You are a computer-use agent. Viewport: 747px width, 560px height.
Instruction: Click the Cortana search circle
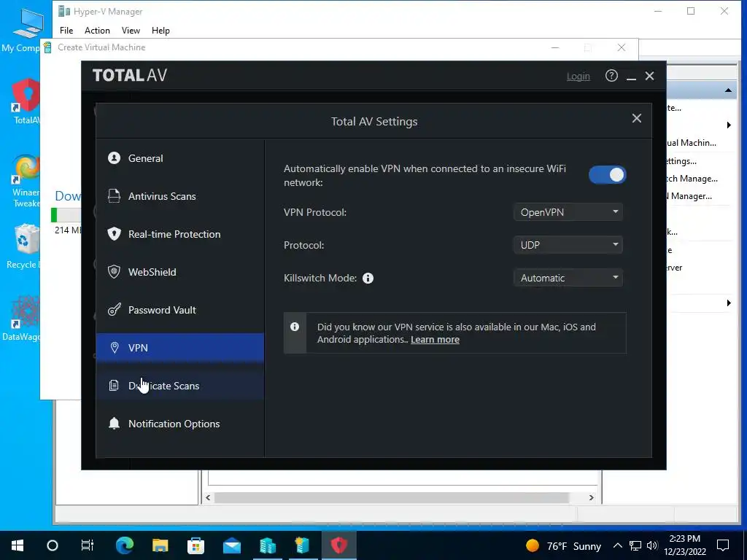click(x=53, y=545)
